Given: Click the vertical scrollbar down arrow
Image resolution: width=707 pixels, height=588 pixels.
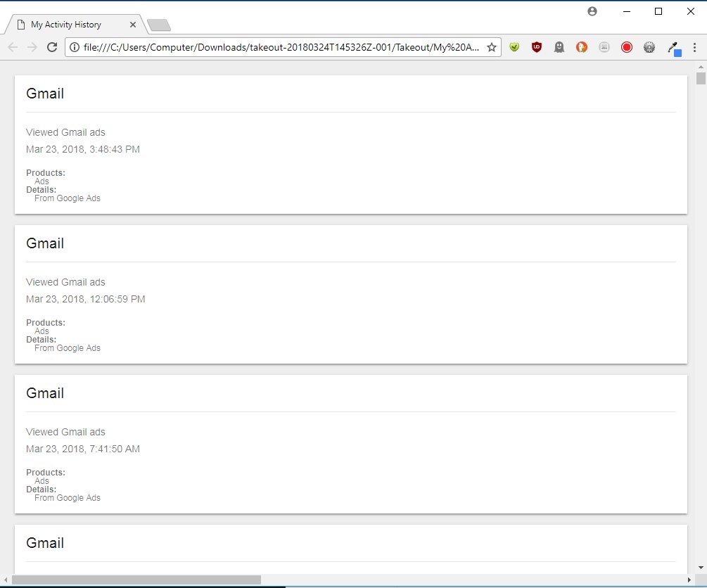Looking at the screenshot, I should 701,568.
